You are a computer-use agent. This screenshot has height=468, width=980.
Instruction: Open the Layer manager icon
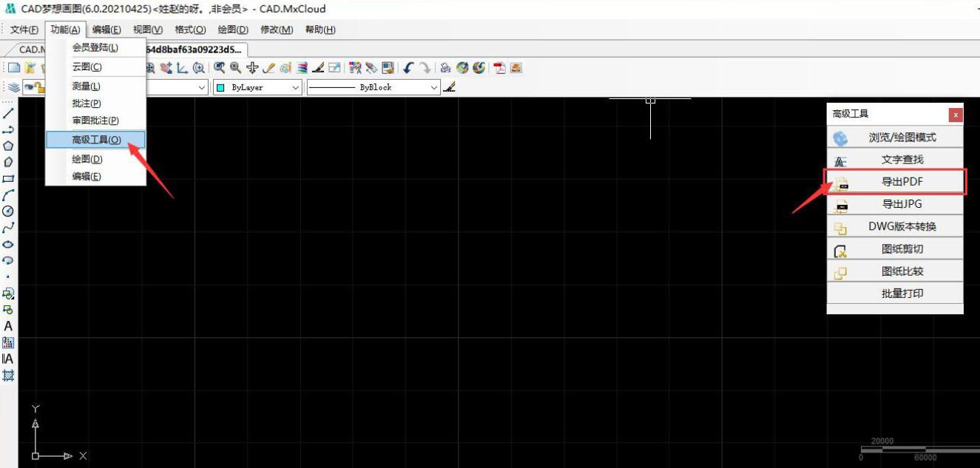point(14,87)
